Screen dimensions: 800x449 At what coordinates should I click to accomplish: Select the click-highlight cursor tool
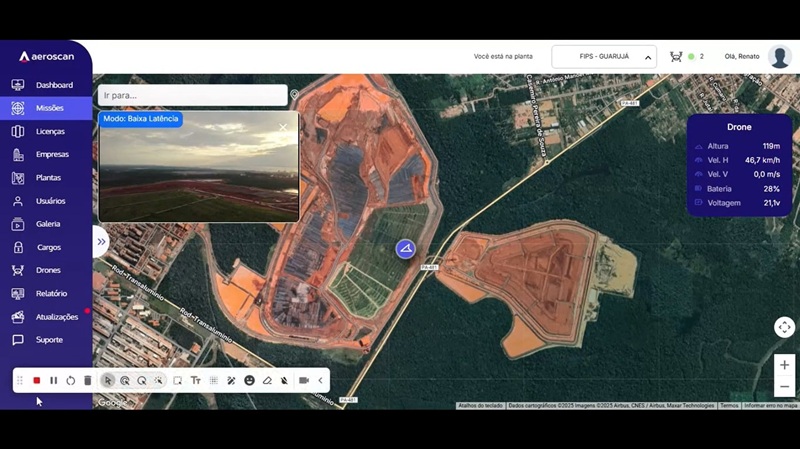click(x=125, y=381)
